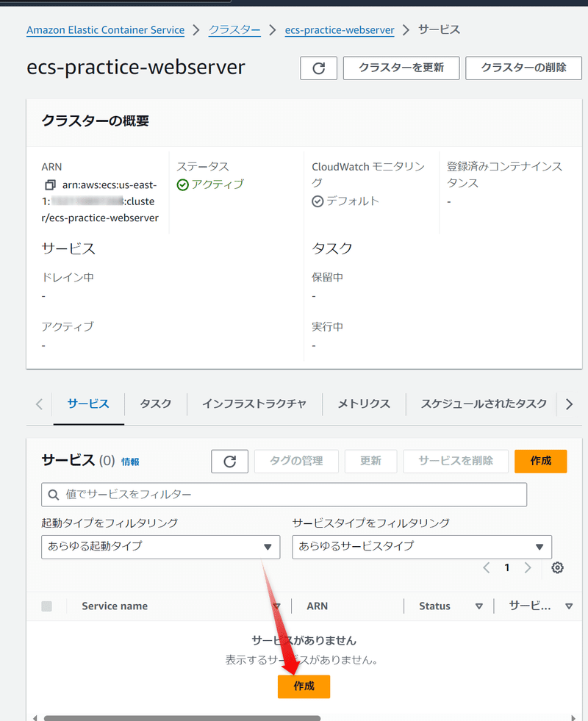This screenshot has width=588, height=721.
Task: Open the ecs-practice-webserver breadcrumb link
Action: coord(340,30)
